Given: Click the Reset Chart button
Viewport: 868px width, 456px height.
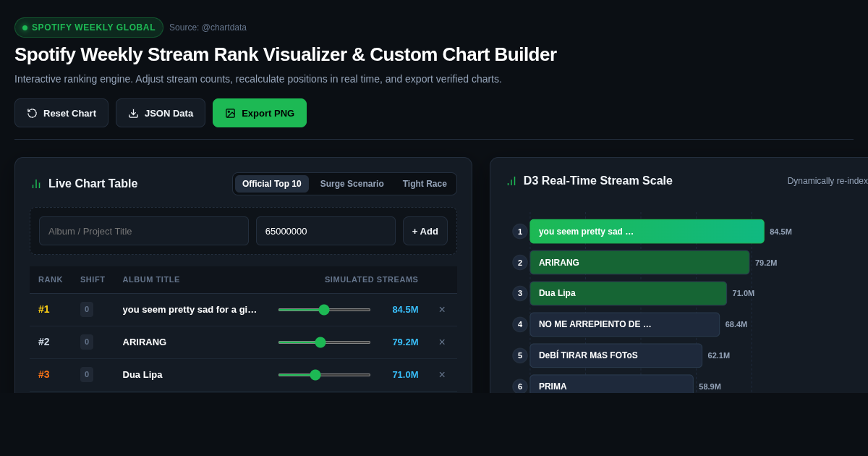Looking at the screenshot, I should tap(61, 113).
